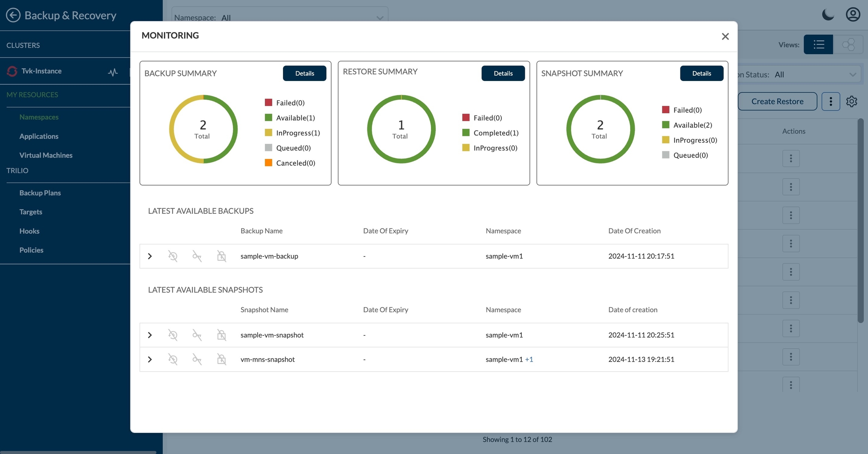The height and width of the screenshot is (454, 868).
Task: Open Backup Plans in sidebar
Action: click(40, 193)
